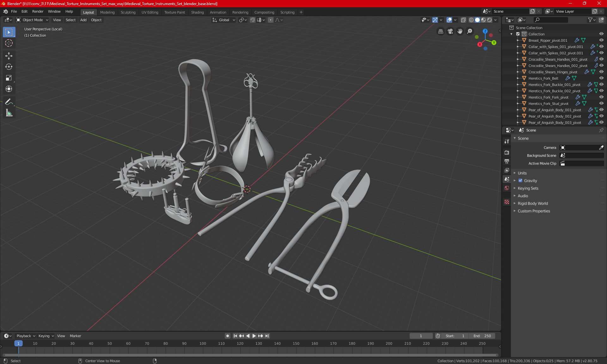Image resolution: width=607 pixels, height=364 pixels.
Task: Select the Measure tool
Action: [x=9, y=113]
